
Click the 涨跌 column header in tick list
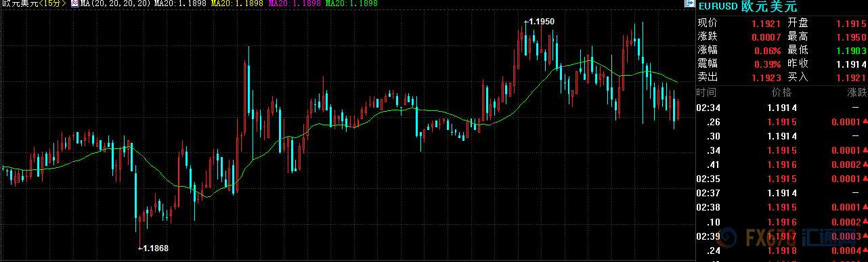(856, 93)
